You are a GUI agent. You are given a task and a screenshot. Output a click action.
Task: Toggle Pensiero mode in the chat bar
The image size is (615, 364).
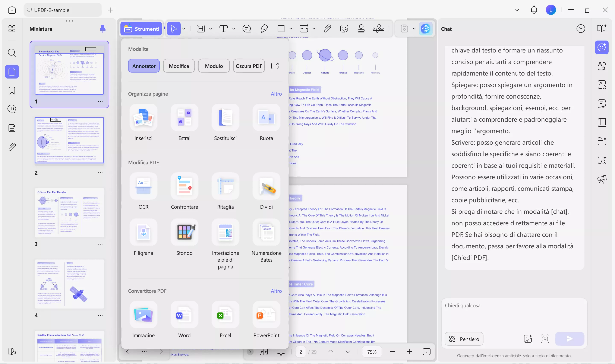[464, 339]
